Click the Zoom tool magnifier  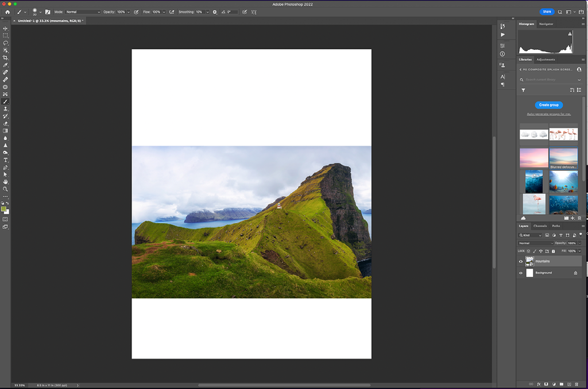(5, 189)
